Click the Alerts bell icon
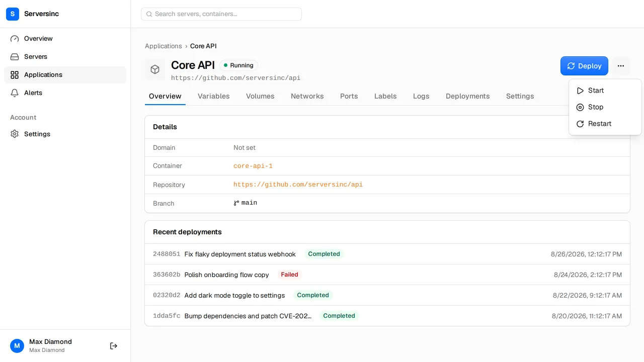The height and width of the screenshot is (362, 644). click(x=15, y=93)
